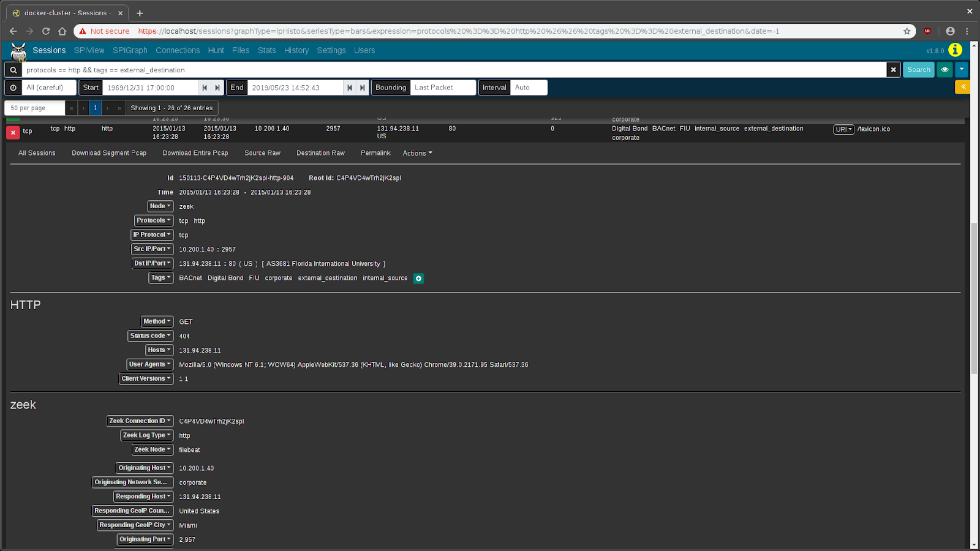The height and width of the screenshot is (551, 980).
Task: Toggle saved views with the eye button
Action: pyautogui.click(x=944, y=70)
